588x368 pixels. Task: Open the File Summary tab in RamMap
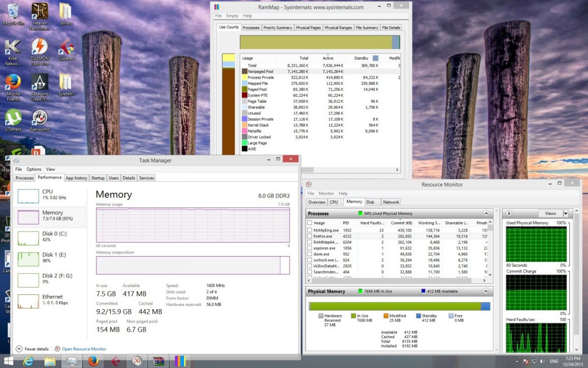click(x=367, y=27)
